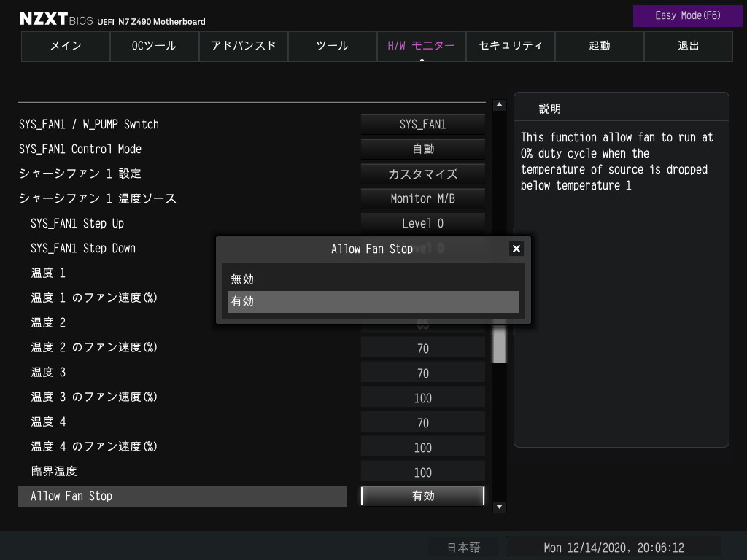Screen dimensions: 747x560
Task: Select the 温度 1 label
Action: click(x=48, y=273)
